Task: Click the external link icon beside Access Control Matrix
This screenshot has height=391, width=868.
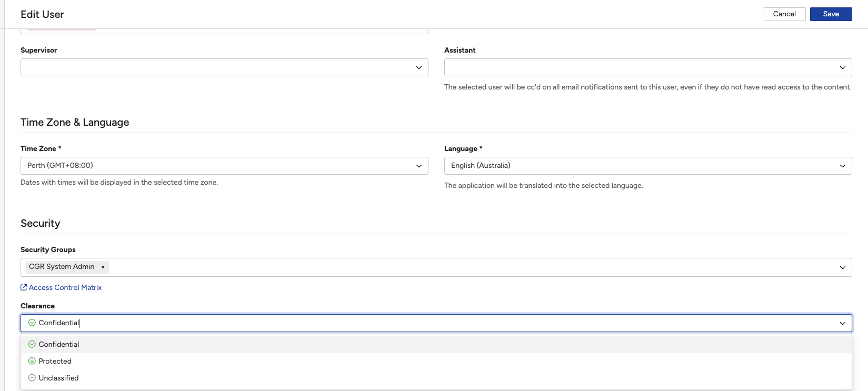Action: point(24,287)
